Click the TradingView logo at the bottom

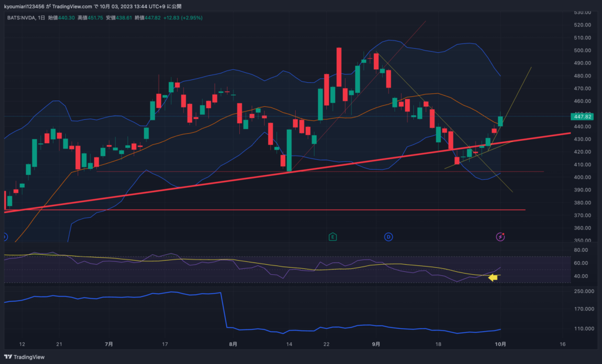tap(25, 357)
